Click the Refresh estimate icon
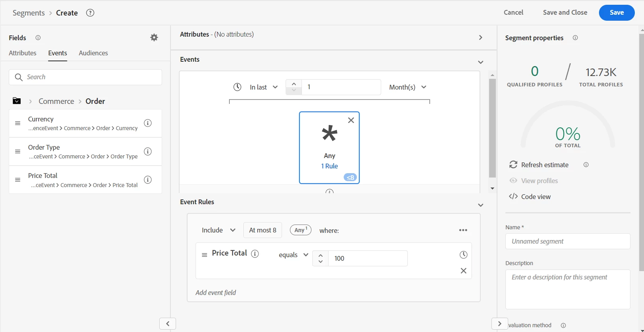The width and height of the screenshot is (644, 332). pyautogui.click(x=513, y=165)
